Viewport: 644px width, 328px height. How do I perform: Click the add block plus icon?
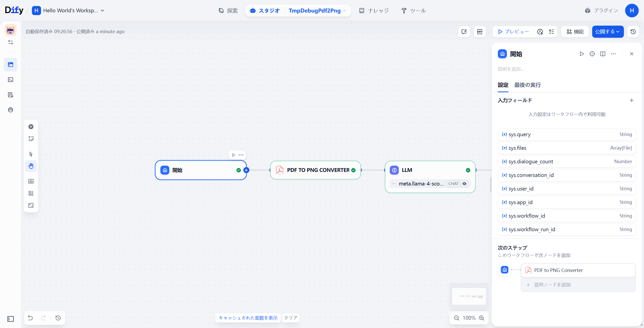pyautogui.click(x=31, y=127)
